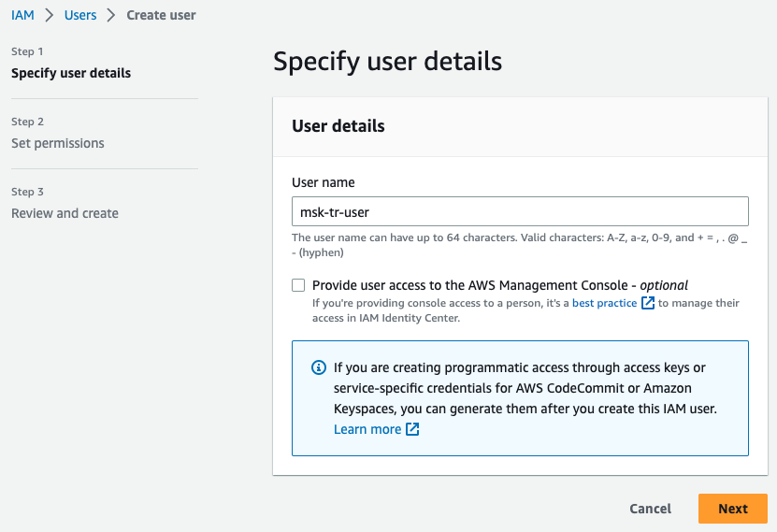777x532 pixels.
Task: Jump to Step 3 Review and create
Action: 65,213
